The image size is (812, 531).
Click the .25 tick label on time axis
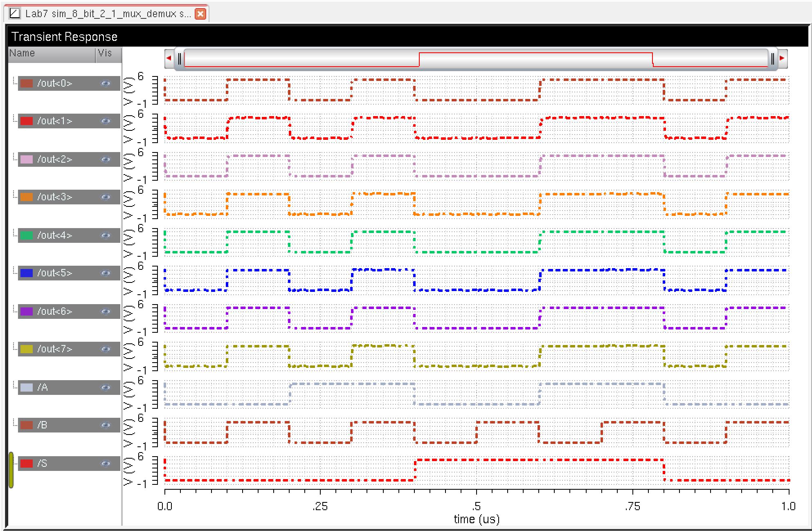(x=320, y=506)
